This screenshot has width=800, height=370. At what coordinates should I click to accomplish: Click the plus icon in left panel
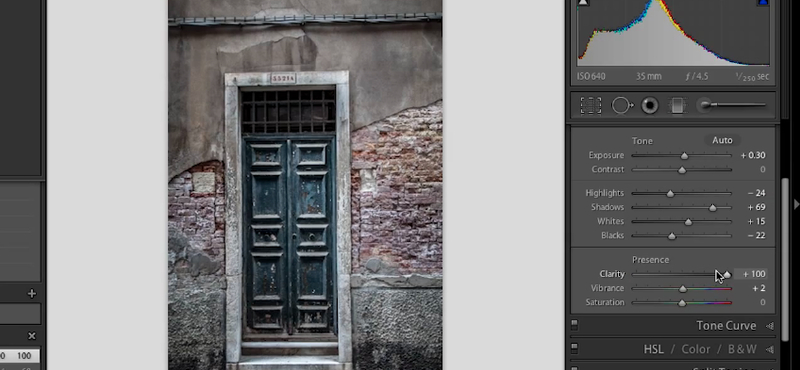tap(32, 293)
